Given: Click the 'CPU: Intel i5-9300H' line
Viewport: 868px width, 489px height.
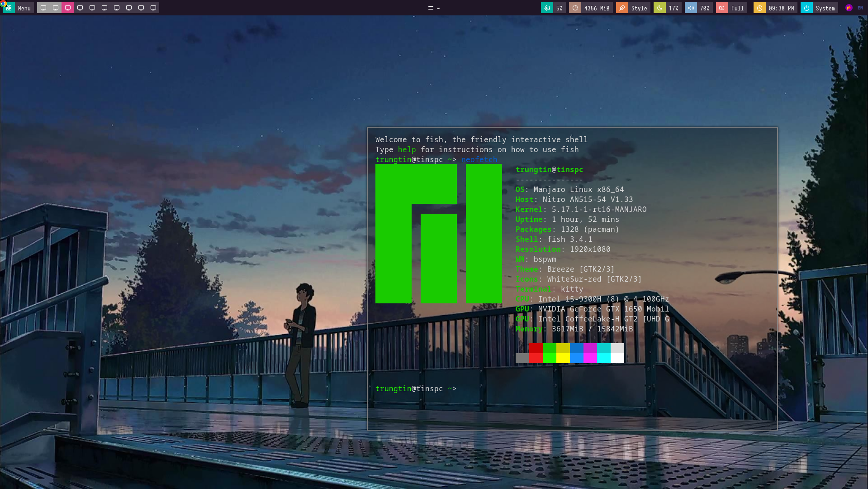Looking at the screenshot, I should (x=592, y=299).
